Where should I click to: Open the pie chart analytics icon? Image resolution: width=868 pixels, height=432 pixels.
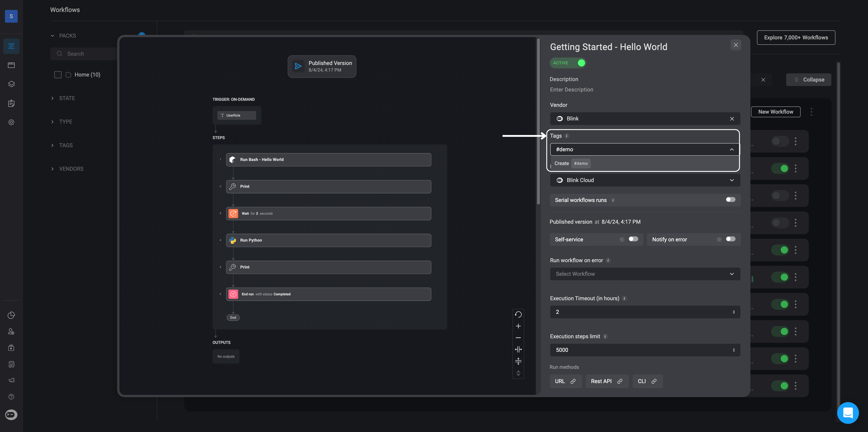(x=11, y=315)
